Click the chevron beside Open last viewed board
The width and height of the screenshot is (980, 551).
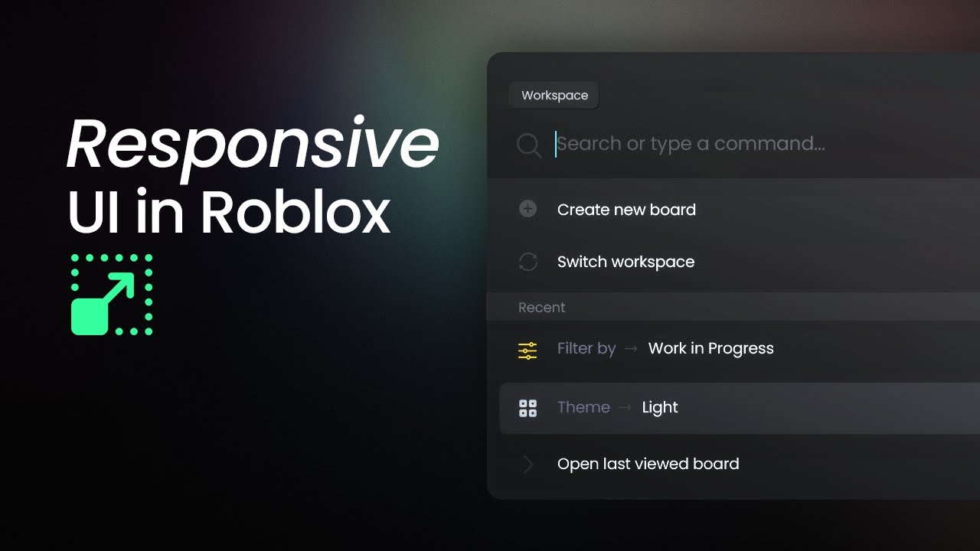click(528, 464)
